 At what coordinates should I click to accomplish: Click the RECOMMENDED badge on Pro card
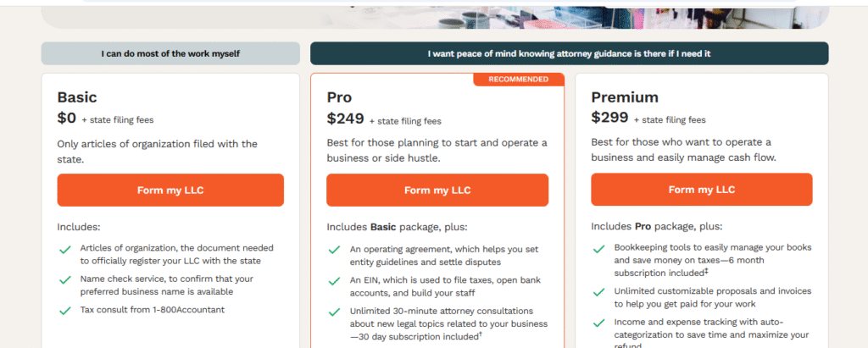519,80
